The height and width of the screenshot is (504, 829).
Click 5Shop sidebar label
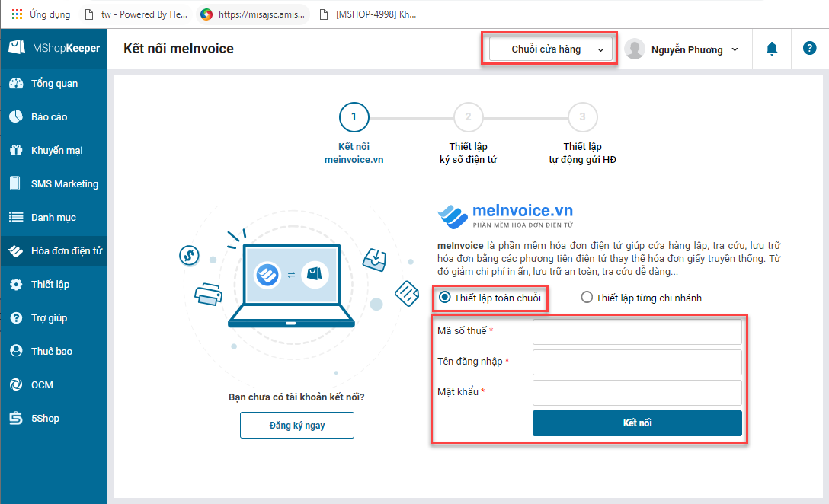45,419
